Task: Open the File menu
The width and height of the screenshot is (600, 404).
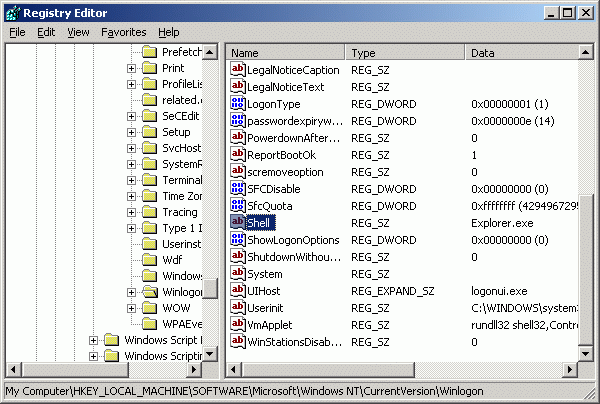Action: click(17, 32)
